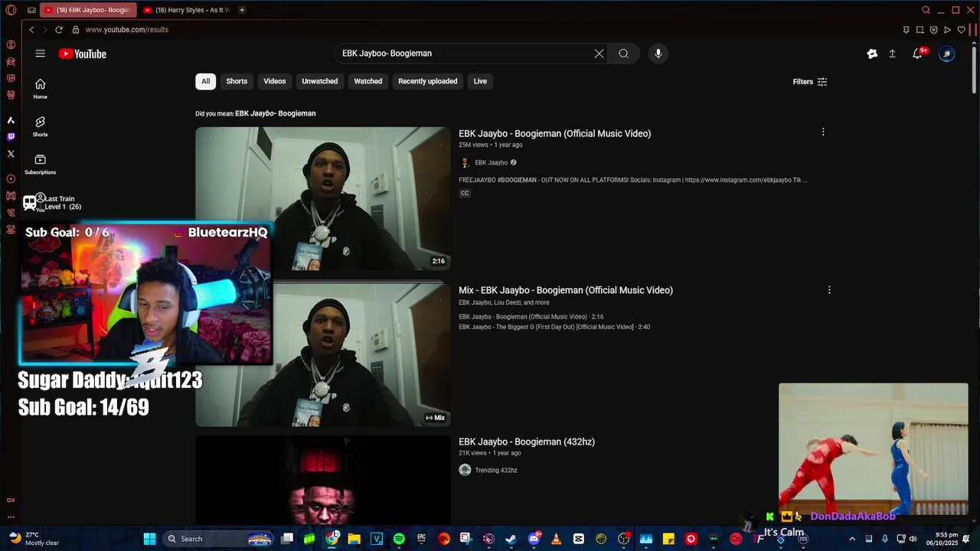Click the picture-in-picture video player

873,449
